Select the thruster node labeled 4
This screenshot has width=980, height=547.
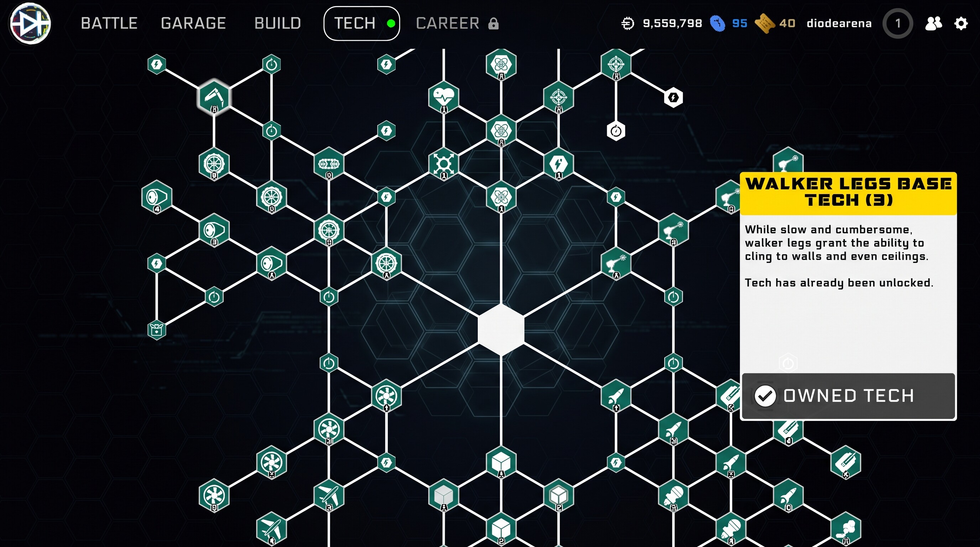pos(157,197)
